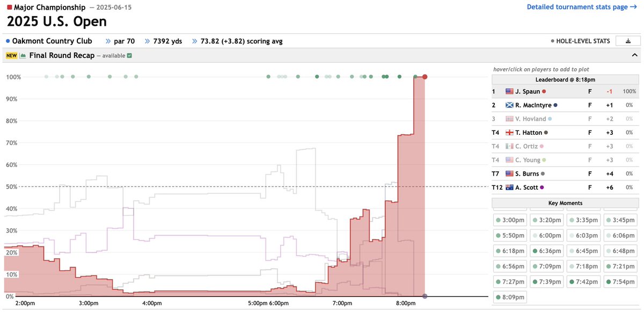Toggle J. Spaun row on the plot
Screen dimensions: 644x312
click(565, 91)
